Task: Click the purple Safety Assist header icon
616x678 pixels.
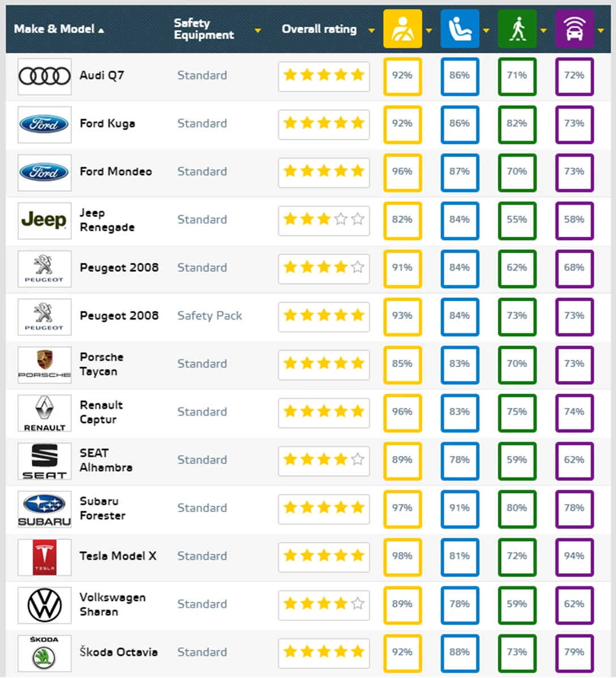Action: tap(574, 29)
